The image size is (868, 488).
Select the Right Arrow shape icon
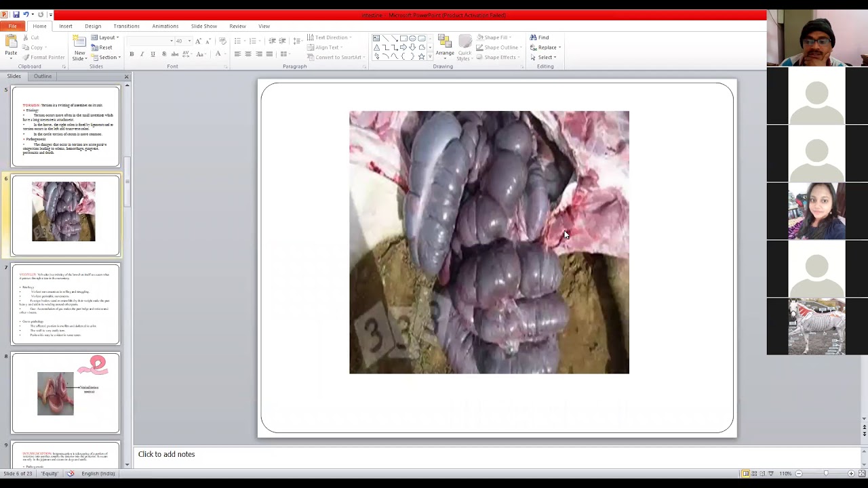403,47
